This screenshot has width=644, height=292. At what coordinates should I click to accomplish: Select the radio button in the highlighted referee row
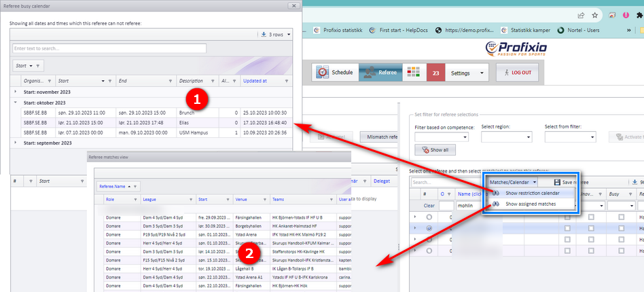429,228
